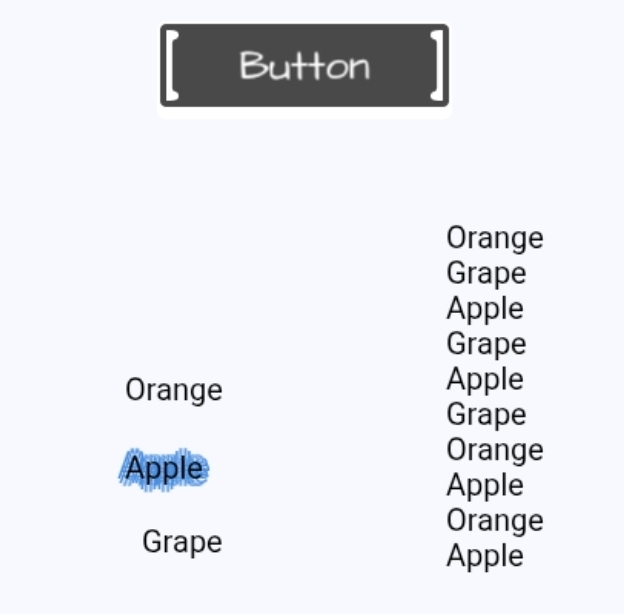Click the Apple with blue scribble highlight

coord(164,468)
